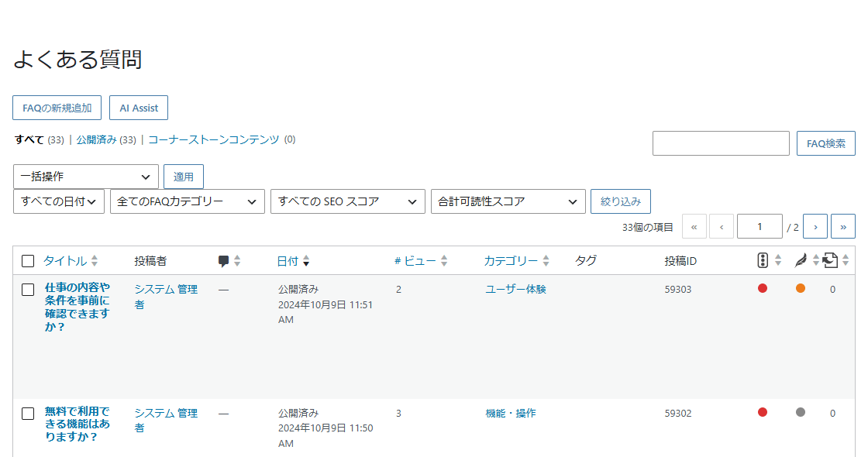The height and width of the screenshot is (457, 868).
Task: Open the 一括操作 bulk actions dropdown
Action: (86, 177)
